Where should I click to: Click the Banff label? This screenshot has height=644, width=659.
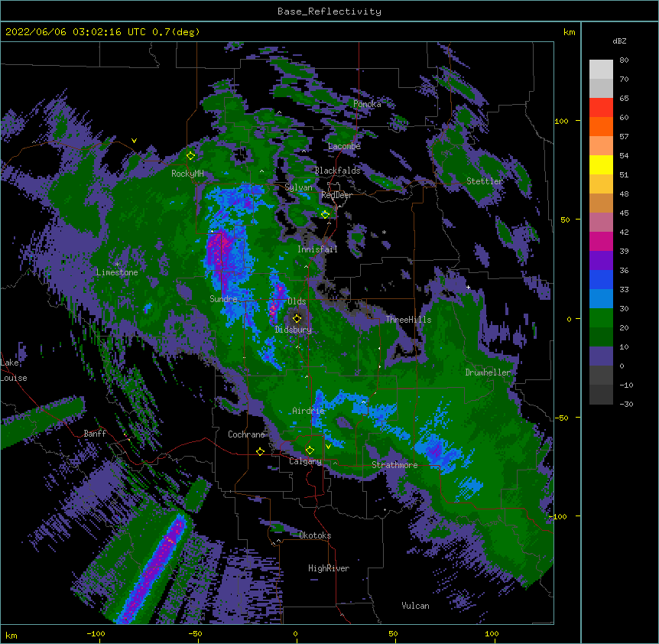(x=95, y=434)
